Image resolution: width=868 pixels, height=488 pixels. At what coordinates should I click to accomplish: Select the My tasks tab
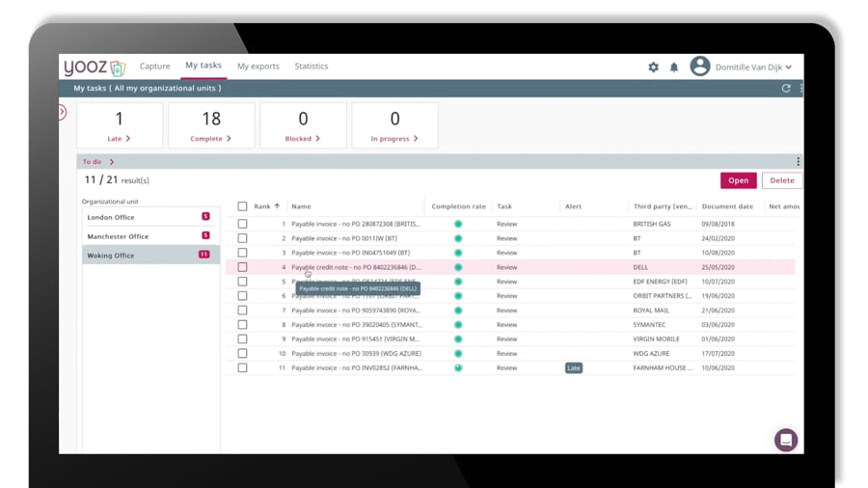(x=203, y=66)
